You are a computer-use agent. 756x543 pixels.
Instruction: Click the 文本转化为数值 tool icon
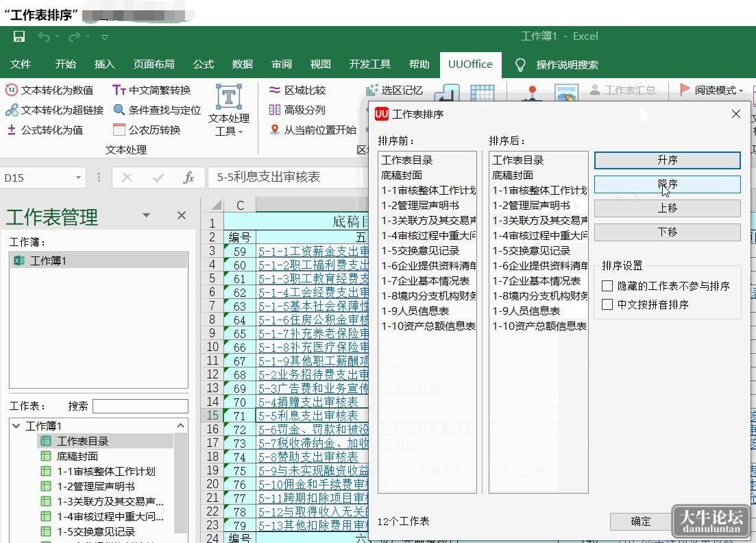click(x=12, y=90)
